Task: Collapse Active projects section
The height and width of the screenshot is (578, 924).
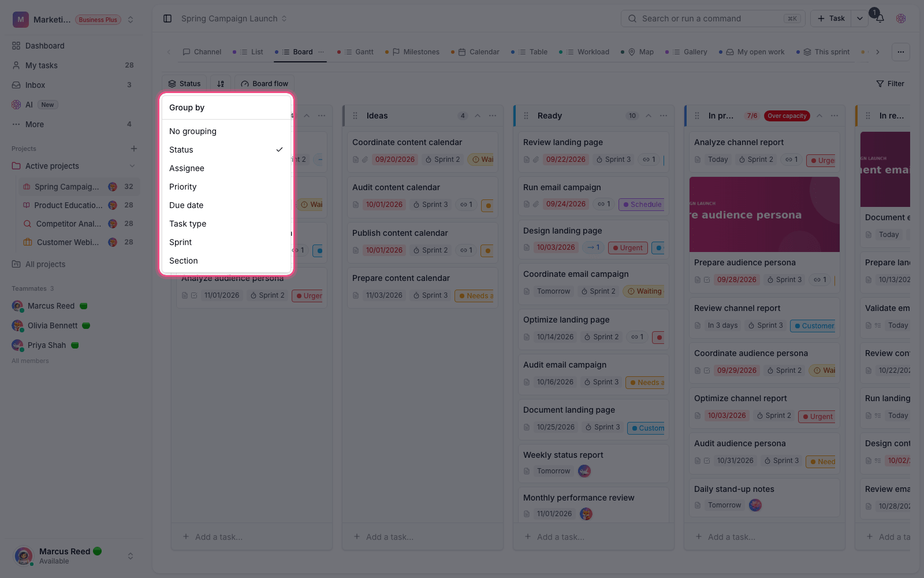Action: pyautogui.click(x=132, y=166)
